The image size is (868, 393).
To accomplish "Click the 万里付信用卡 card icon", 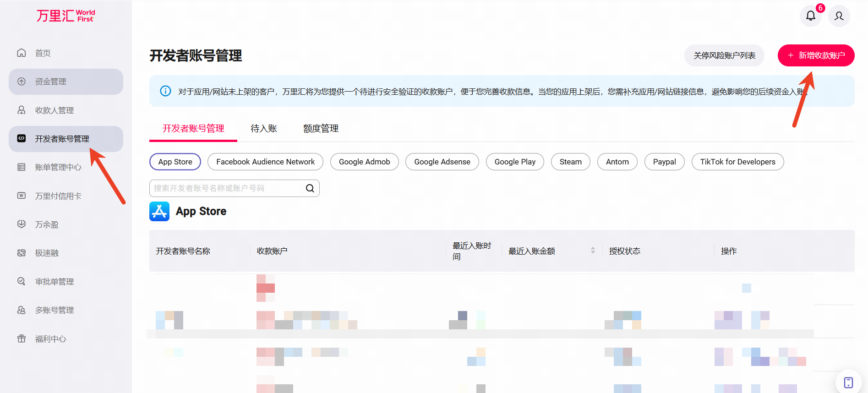I will (x=22, y=196).
